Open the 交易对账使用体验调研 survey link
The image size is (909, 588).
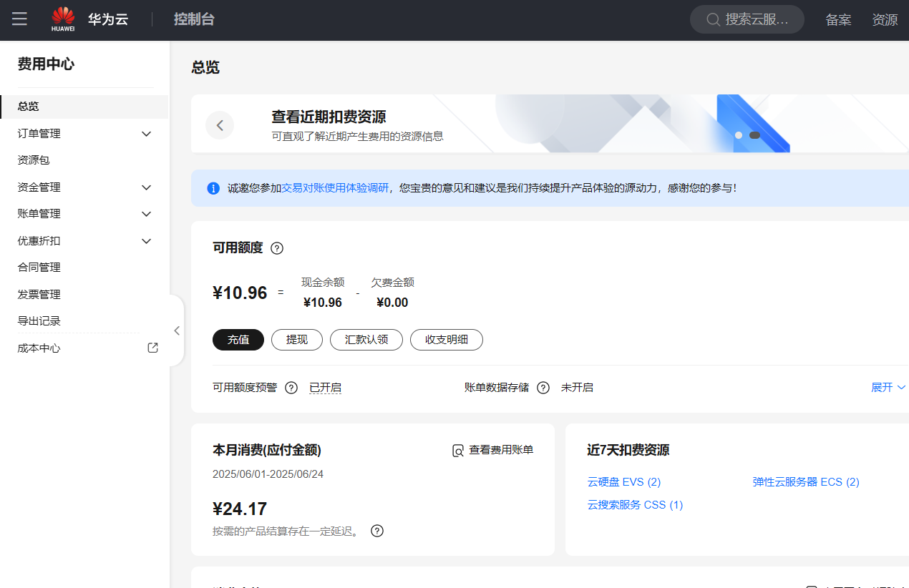point(335,188)
